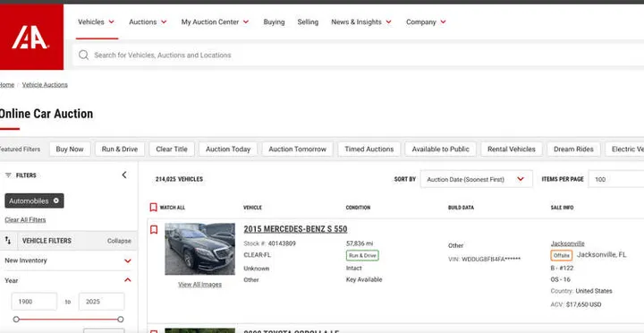Click the CLEAR-FL title text

257,255
